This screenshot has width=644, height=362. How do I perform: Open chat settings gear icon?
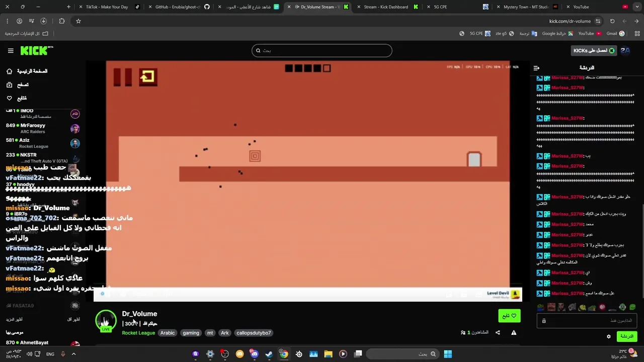click(x=608, y=336)
